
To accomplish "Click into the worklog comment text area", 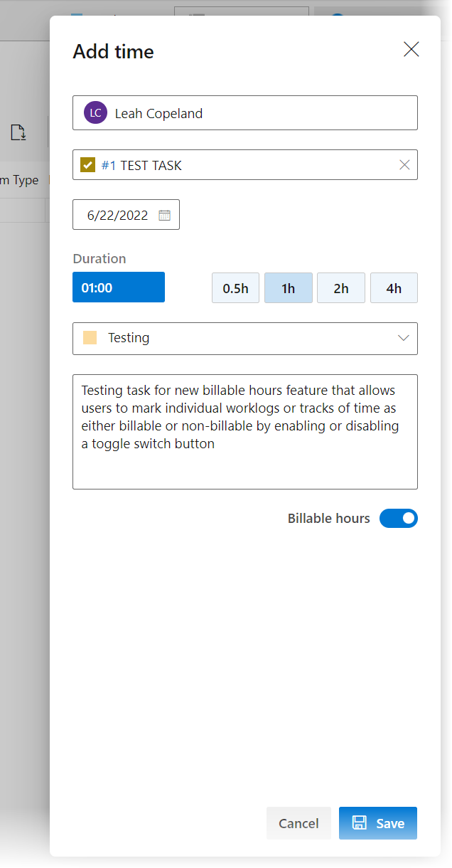I will (245, 432).
